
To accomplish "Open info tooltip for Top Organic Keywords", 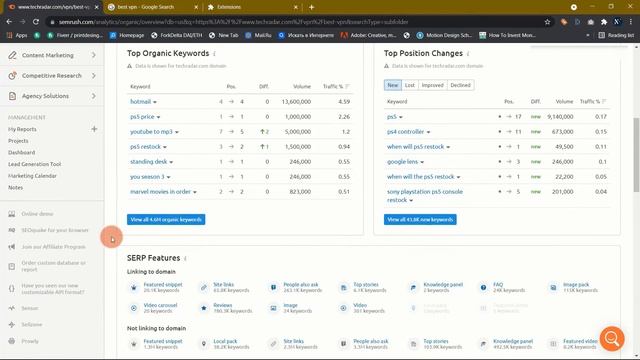I will 214,54.
